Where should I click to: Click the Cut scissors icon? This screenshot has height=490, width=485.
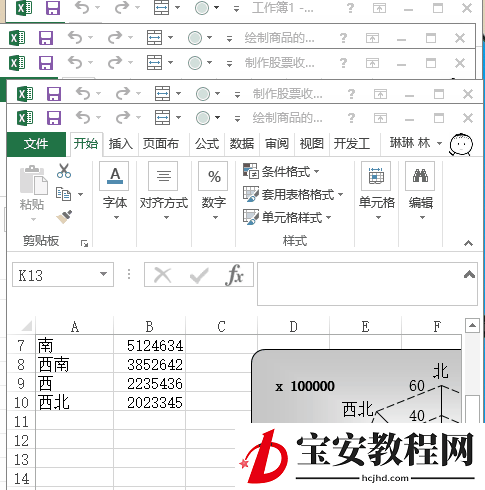click(64, 171)
